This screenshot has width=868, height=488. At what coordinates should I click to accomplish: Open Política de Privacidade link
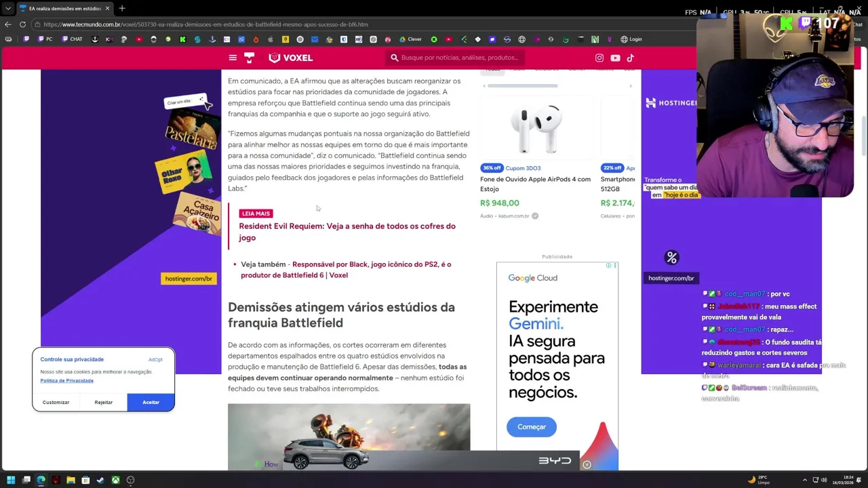66,380
